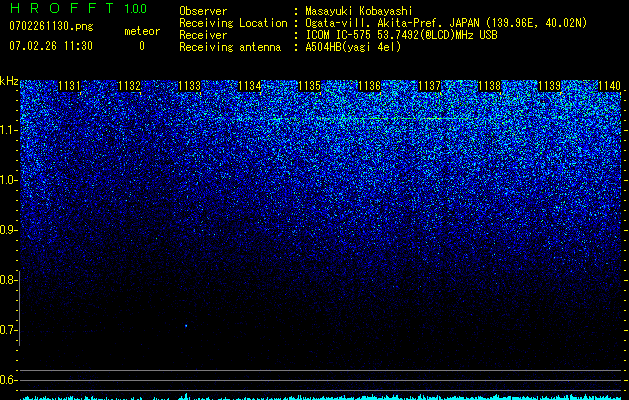Click the date stamp 07.02.26 11:30
This screenshot has height=400, width=629.
point(51,46)
